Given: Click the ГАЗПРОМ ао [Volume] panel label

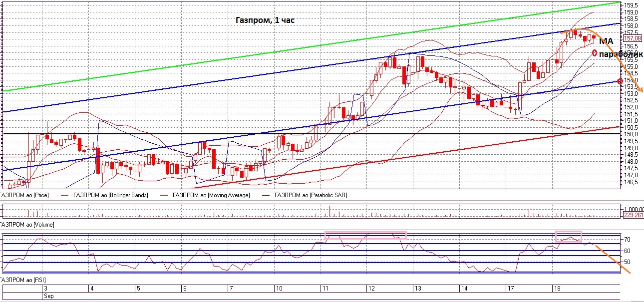Looking at the screenshot, I should click(x=27, y=225).
